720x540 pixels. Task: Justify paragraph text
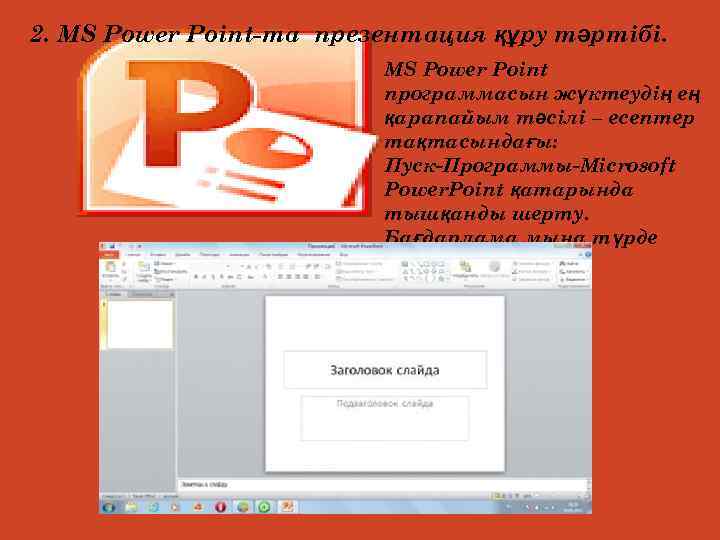[306, 277]
